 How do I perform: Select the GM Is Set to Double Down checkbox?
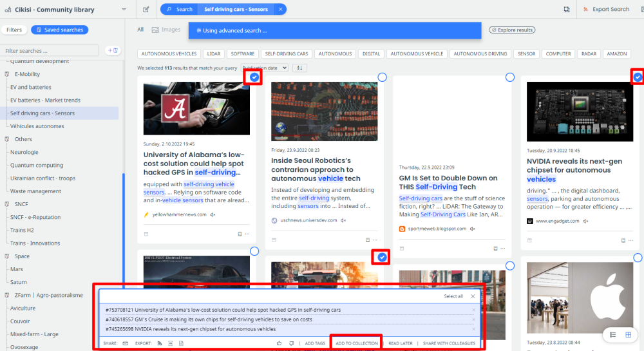tap(509, 77)
